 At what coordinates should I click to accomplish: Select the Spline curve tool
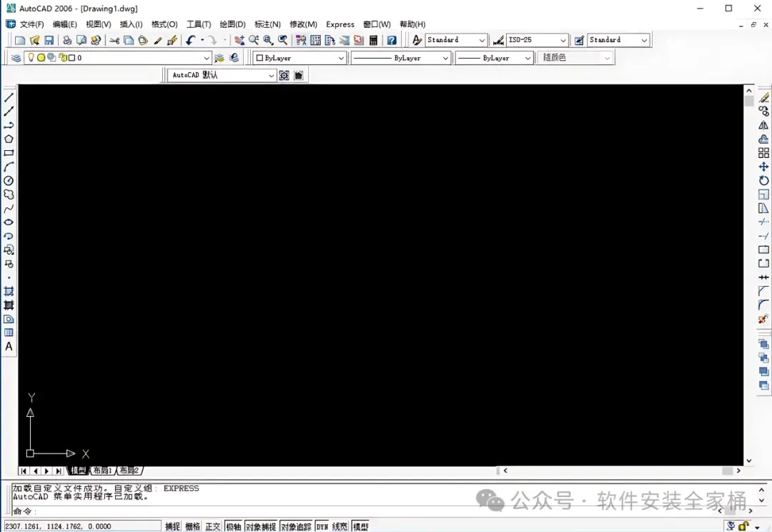pos(9,209)
